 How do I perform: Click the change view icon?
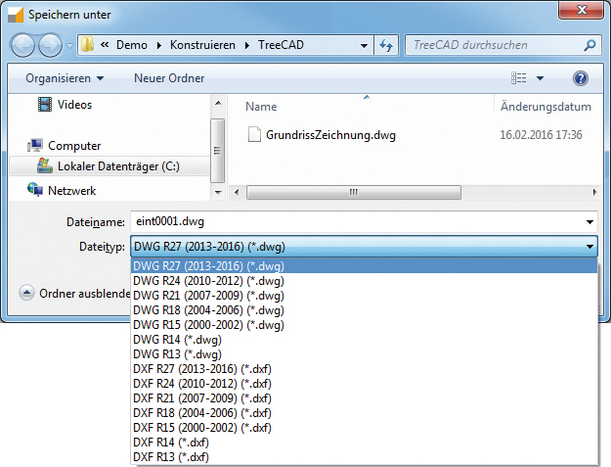point(519,78)
